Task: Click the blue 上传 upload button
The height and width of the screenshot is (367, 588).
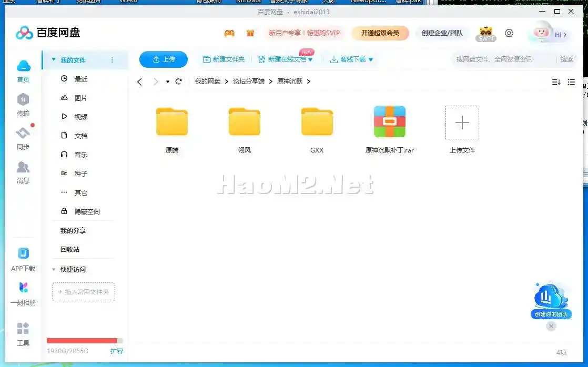Action: pyautogui.click(x=164, y=59)
